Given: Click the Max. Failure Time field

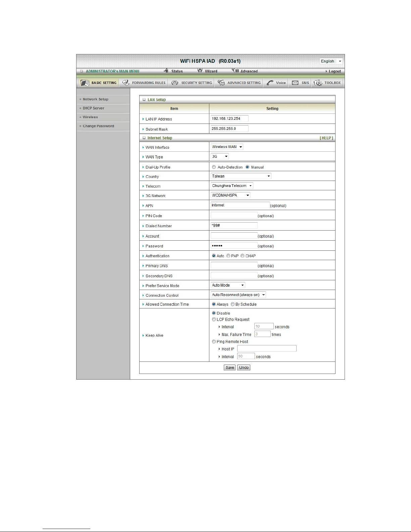Looking at the screenshot, I should 262,334.
